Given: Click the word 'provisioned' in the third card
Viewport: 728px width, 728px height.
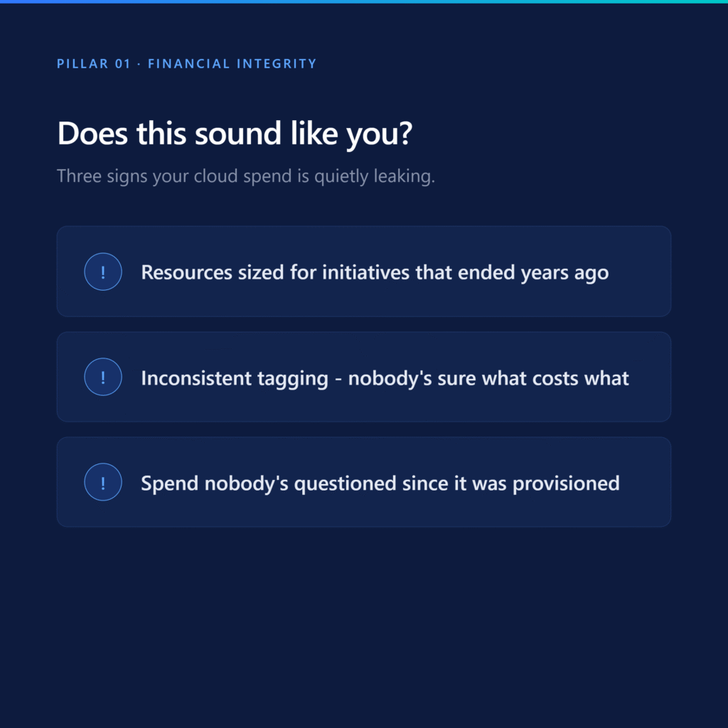Looking at the screenshot, I should coord(566,483).
